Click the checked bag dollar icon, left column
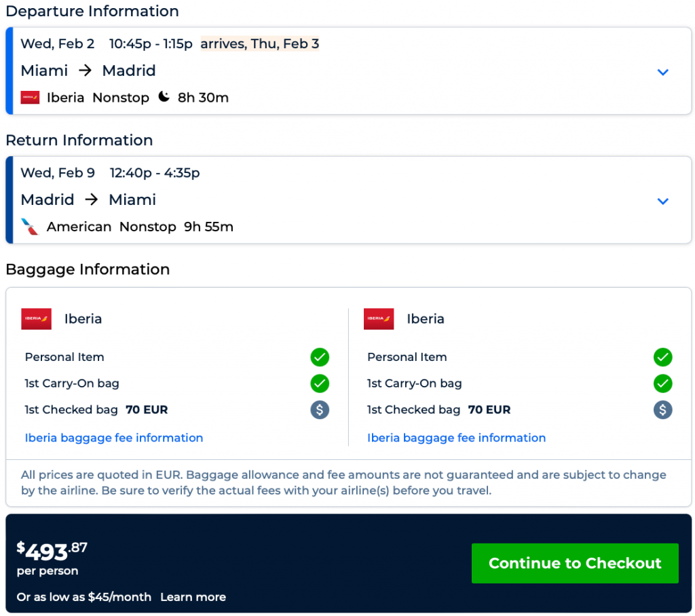This screenshot has width=695, height=616. coord(320,410)
